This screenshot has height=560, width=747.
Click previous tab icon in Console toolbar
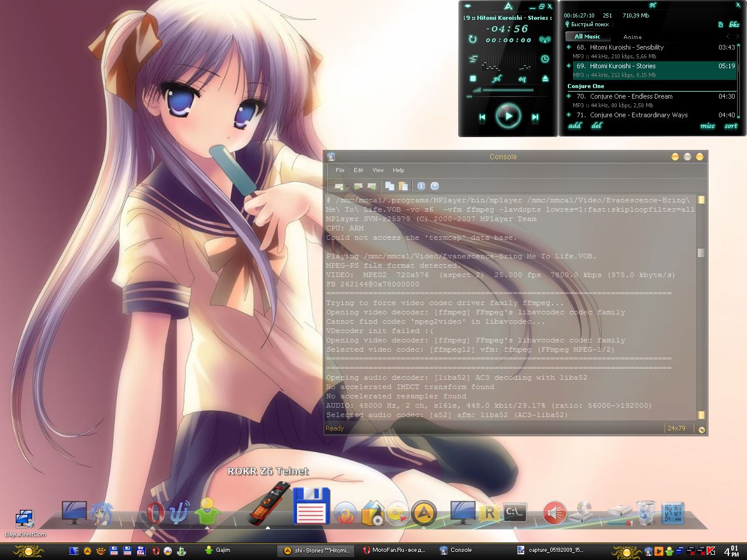pos(358,187)
